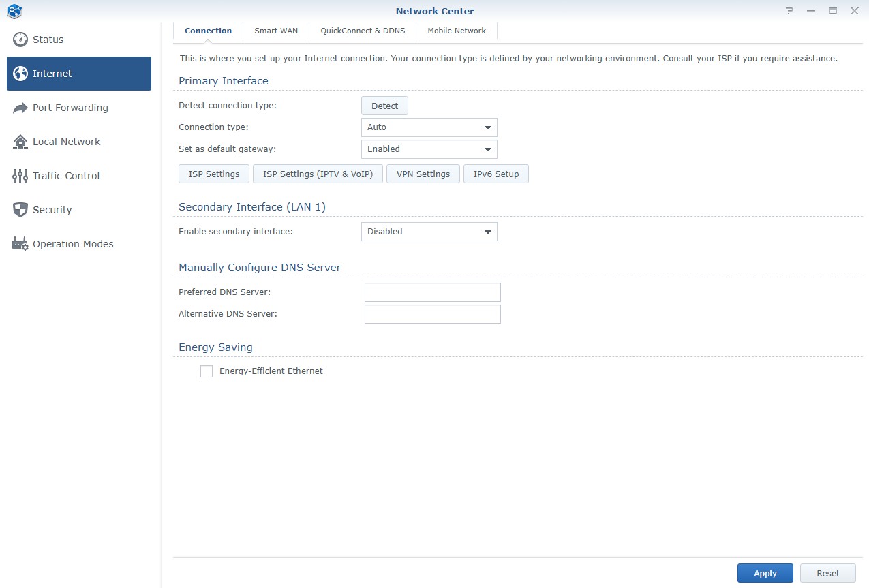Click the Preferred DNS Server field
The image size is (869, 588).
coord(432,292)
